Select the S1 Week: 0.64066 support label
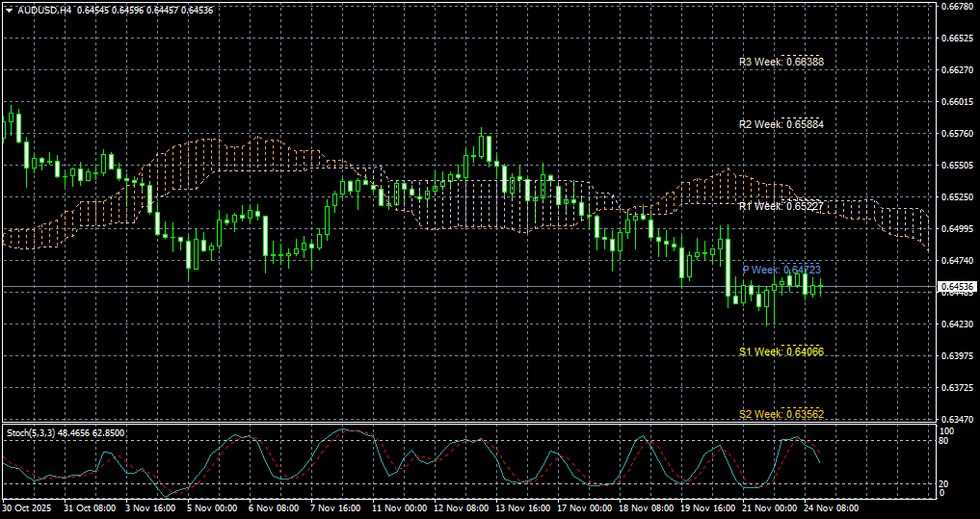 tap(781, 351)
